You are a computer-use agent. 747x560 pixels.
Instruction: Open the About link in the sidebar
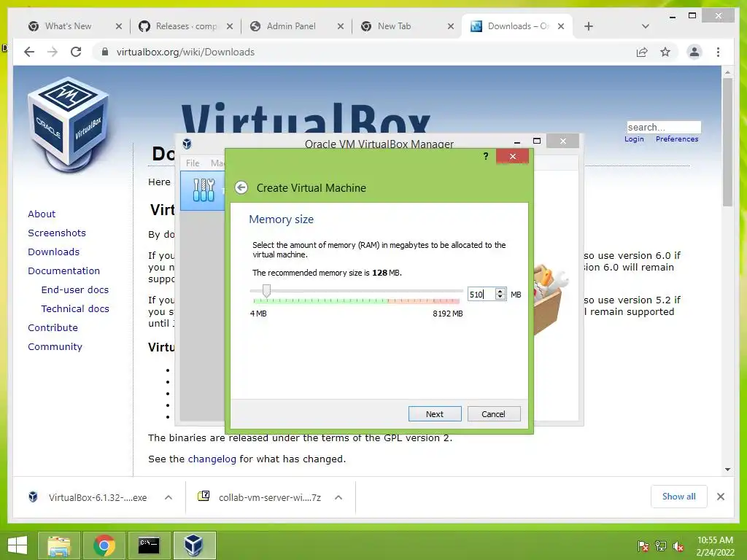[x=42, y=214]
